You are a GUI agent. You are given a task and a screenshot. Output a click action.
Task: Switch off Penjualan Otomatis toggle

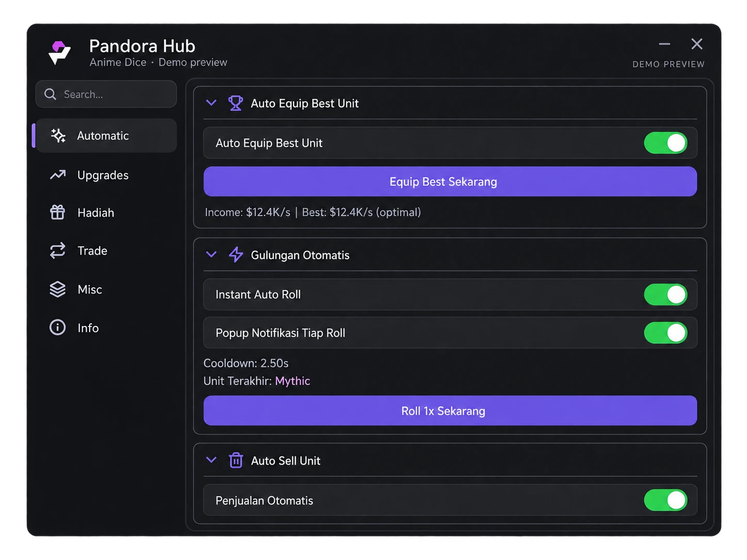(x=665, y=500)
